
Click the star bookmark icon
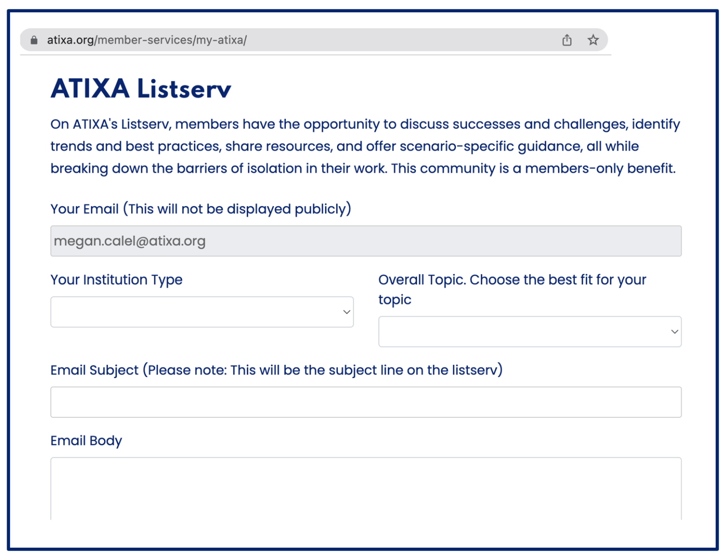click(x=593, y=40)
